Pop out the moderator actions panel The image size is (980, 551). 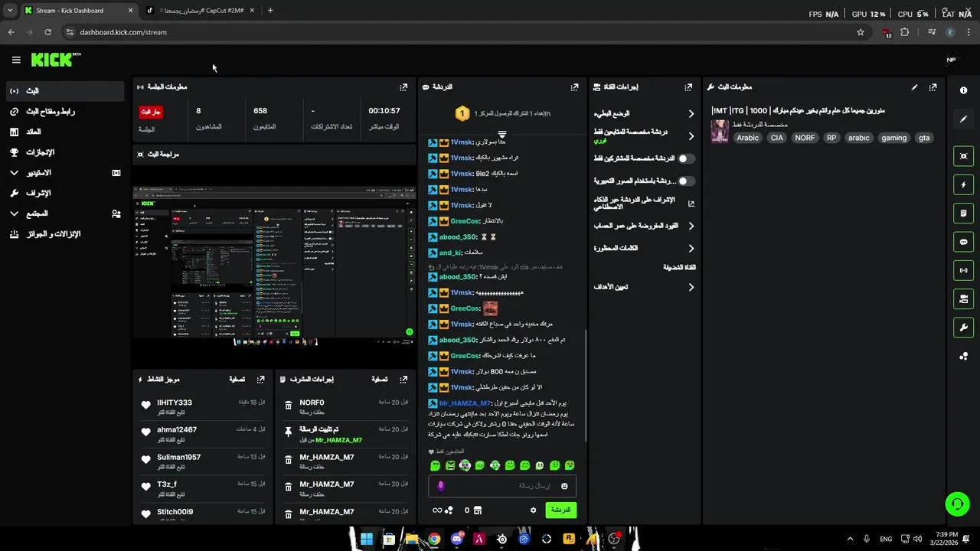[403, 379]
